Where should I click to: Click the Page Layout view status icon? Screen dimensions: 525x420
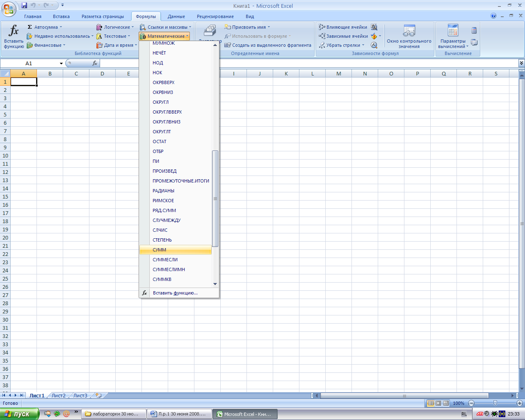[x=438, y=403]
